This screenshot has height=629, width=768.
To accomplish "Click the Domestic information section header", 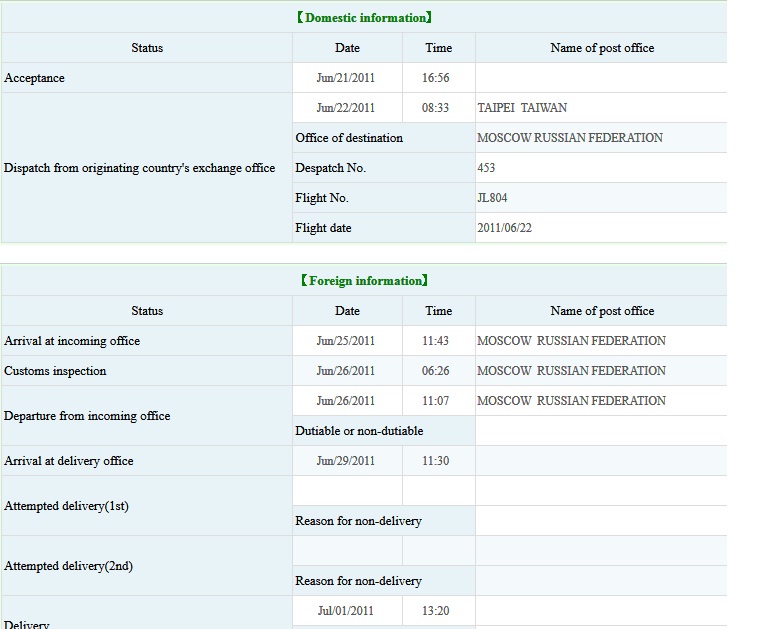I will 364,18.
